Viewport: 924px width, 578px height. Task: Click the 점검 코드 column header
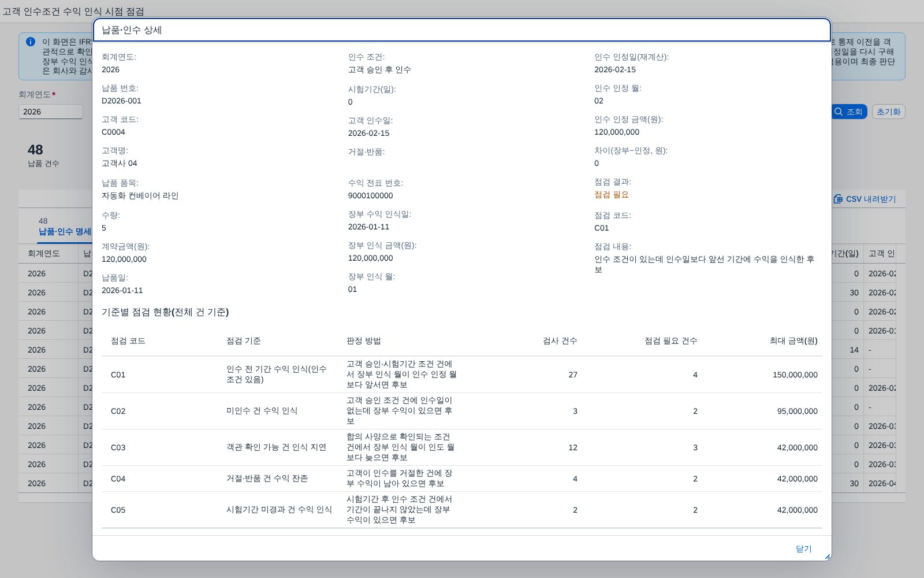128,341
